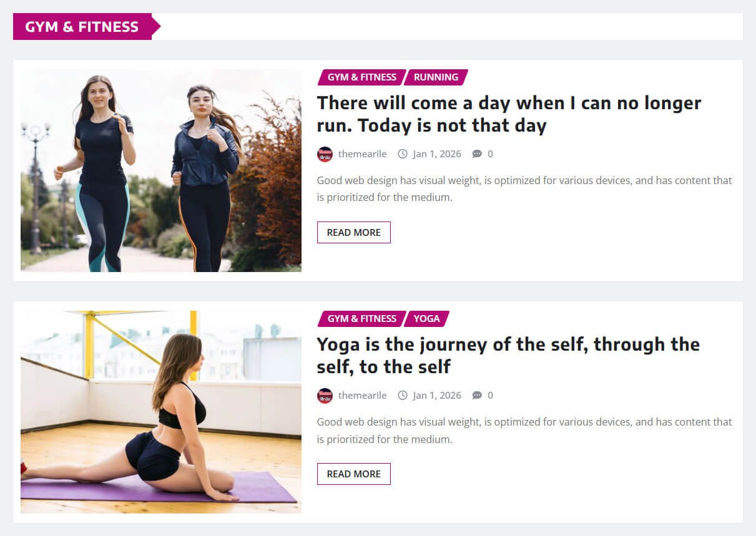This screenshot has width=756, height=536.
Task: Open the running post title link
Action: click(509, 114)
